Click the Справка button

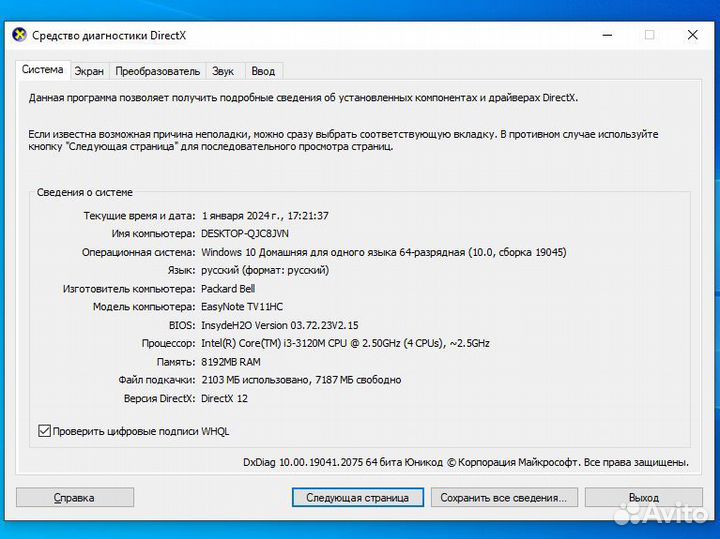[75, 498]
